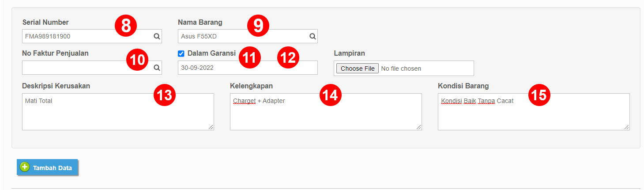Focus the Serial Number field with FMA989181900
Screen dimensions: 644x190
(92, 36)
